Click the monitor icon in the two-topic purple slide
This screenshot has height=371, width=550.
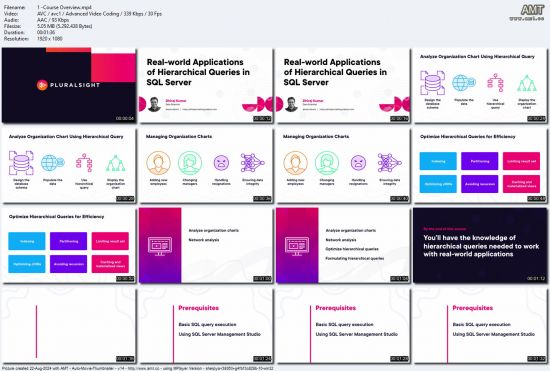pos(160,246)
